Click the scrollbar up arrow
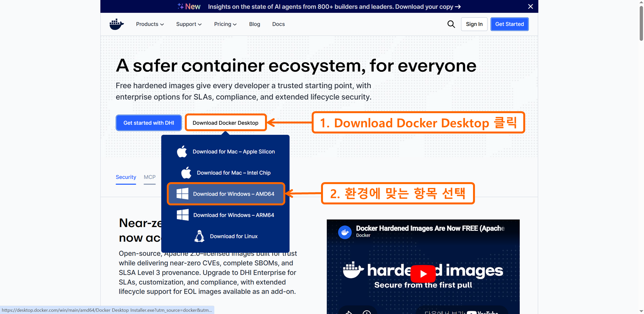The height and width of the screenshot is (314, 644). (x=641, y=2)
